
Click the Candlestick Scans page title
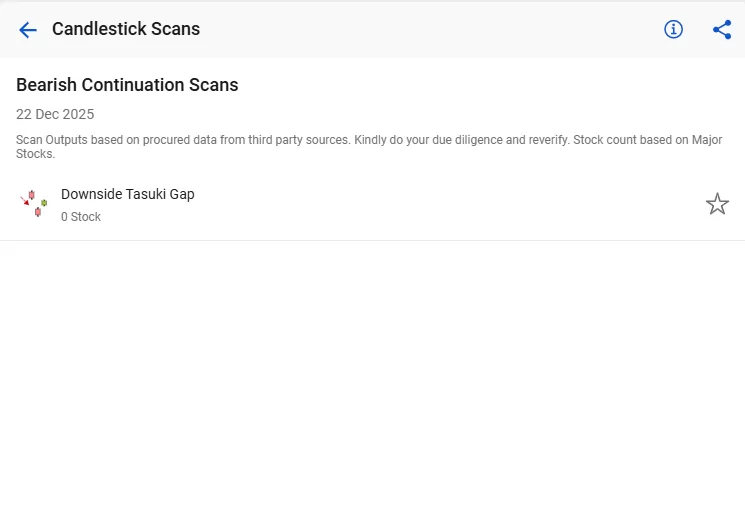[126, 29]
